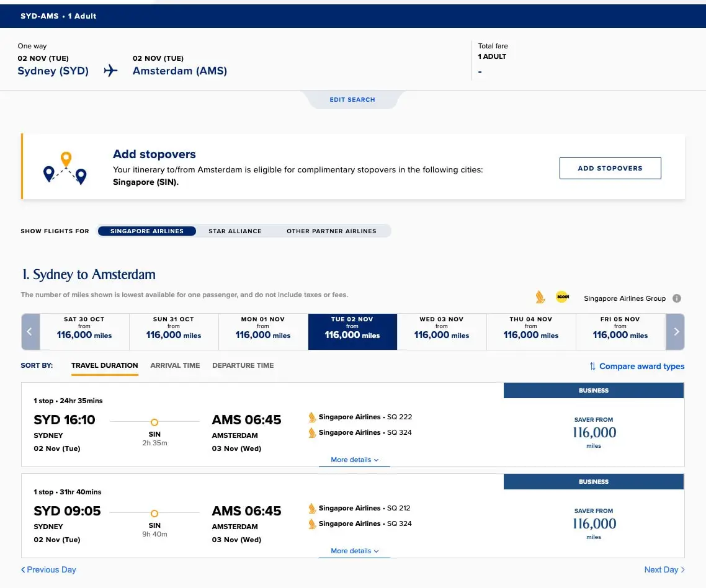The width and height of the screenshot is (706, 588).
Task: Click the Add Stopovers button
Action: 610,168
